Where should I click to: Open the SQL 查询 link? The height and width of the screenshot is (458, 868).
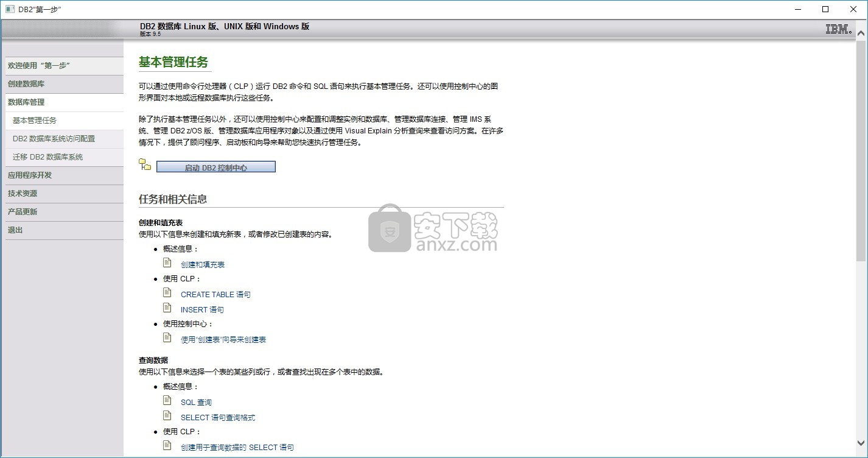[196, 402]
